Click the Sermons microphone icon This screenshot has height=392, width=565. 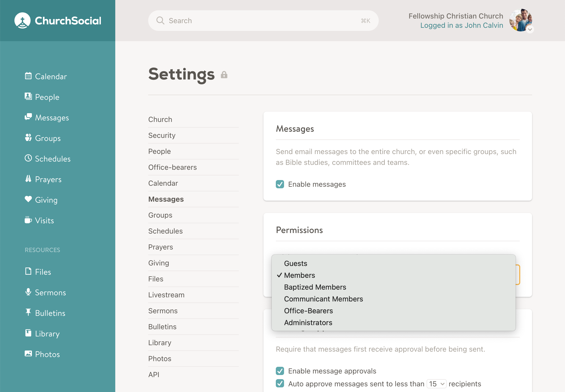[x=28, y=292]
